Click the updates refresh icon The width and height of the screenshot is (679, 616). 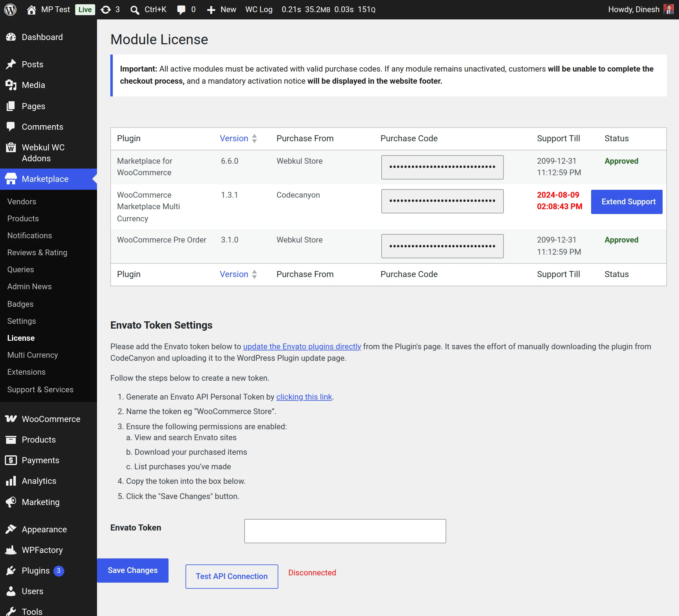tap(106, 9)
